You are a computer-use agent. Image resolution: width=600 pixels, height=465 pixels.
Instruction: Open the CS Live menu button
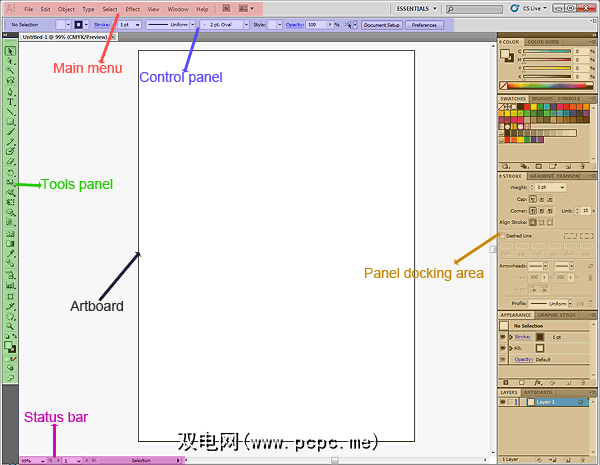coord(530,8)
